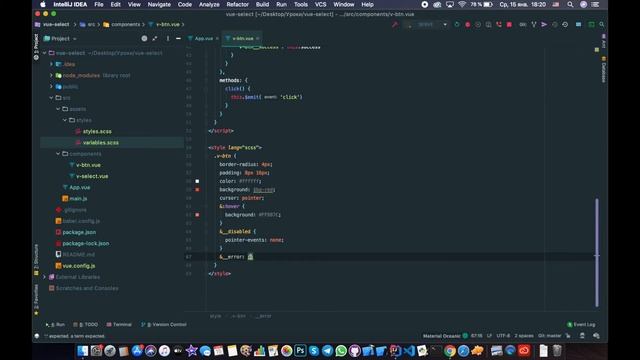Click the blue project structure icon
The height and width of the screenshot is (360, 640).
pos(578,24)
